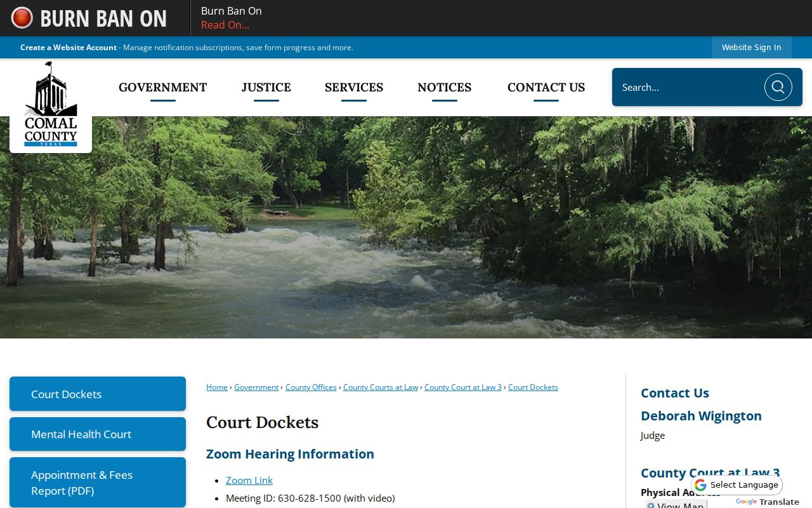
Task: Click the BURN BAN ON headline
Action: pyautogui.click(x=103, y=18)
